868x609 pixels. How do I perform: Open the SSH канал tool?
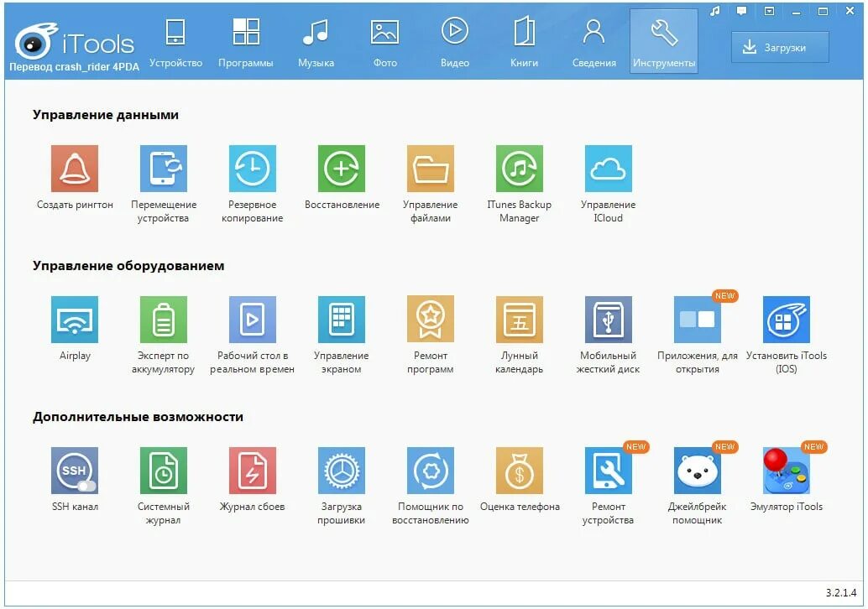coord(75,471)
